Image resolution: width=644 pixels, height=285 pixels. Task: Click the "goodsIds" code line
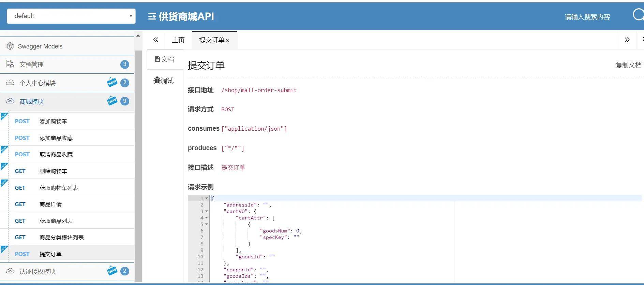click(x=246, y=276)
